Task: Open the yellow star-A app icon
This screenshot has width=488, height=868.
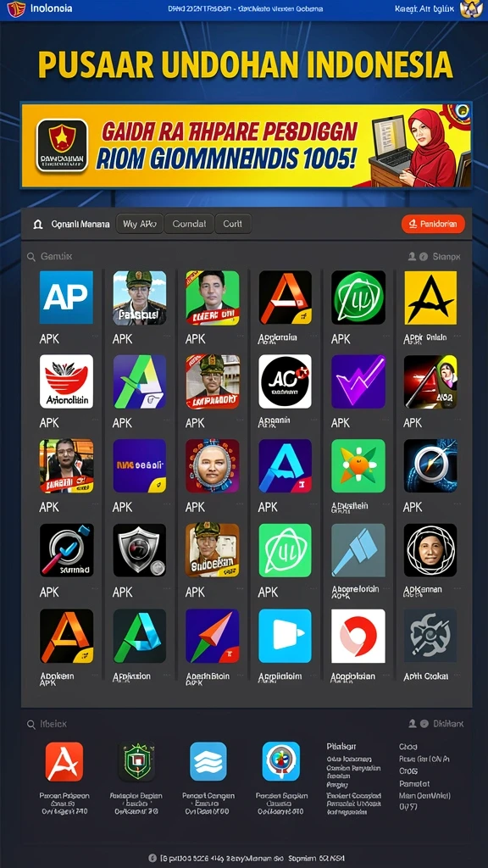Action: pos(430,298)
